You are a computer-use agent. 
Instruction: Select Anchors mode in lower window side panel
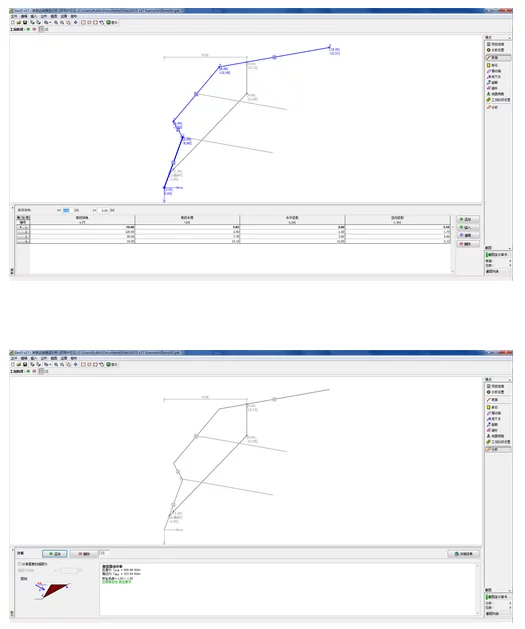pos(497,430)
